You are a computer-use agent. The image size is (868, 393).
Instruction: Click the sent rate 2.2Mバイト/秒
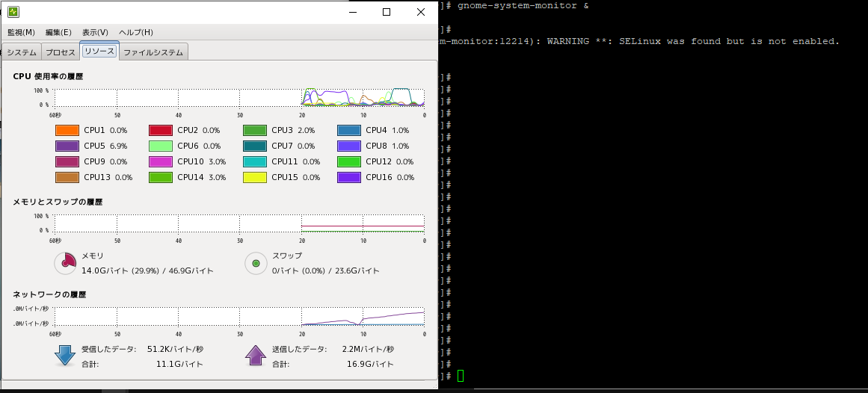(368, 349)
